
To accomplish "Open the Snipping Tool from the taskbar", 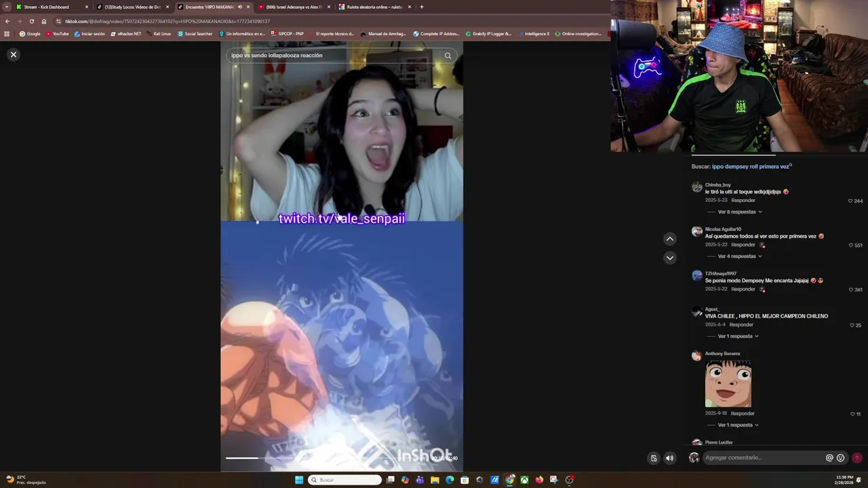I will (x=554, y=480).
